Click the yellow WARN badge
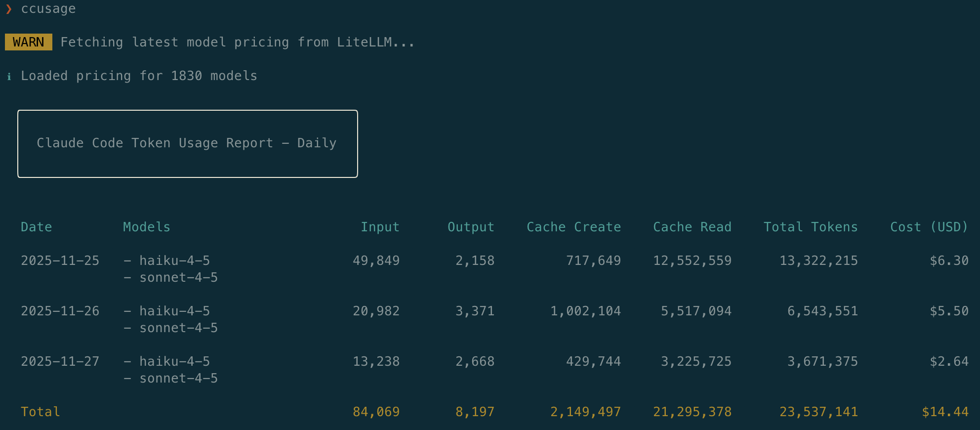The width and height of the screenshot is (980, 430). [x=28, y=43]
